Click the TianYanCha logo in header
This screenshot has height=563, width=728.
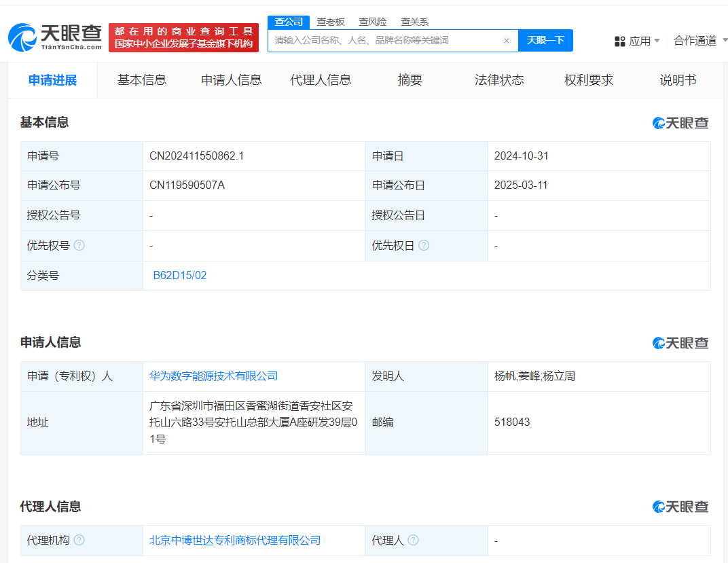point(55,37)
